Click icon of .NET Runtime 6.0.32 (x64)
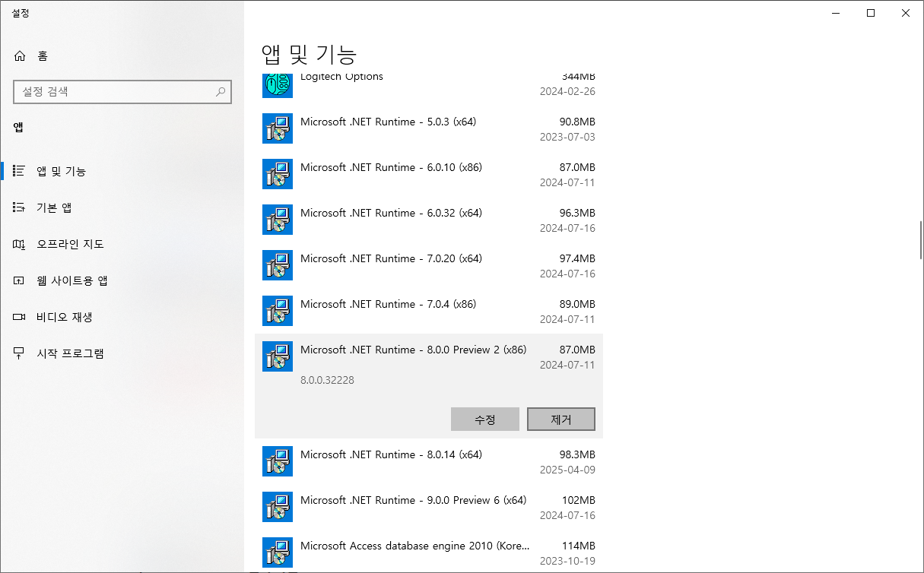This screenshot has width=924, height=573. pyautogui.click(x=278, y=220)
